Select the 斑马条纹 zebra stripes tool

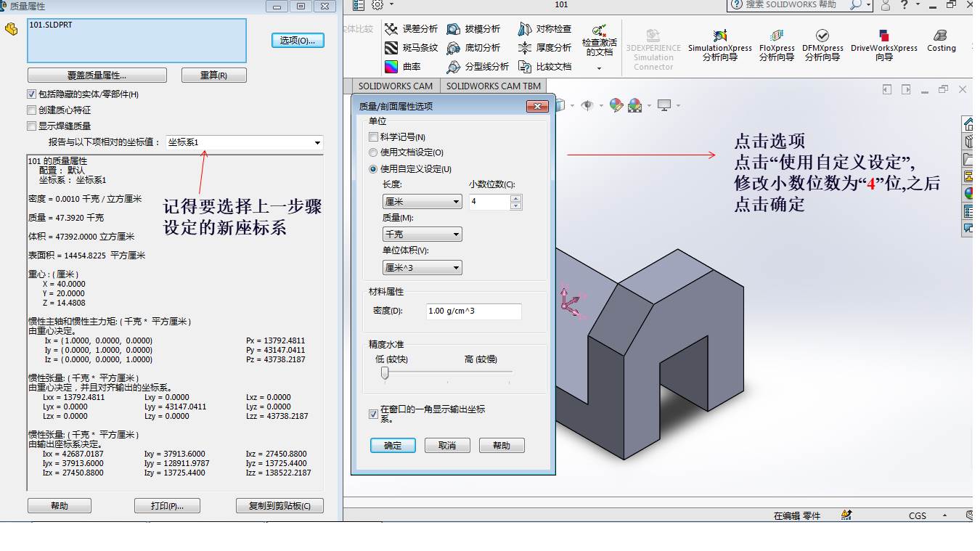[411, 48]
